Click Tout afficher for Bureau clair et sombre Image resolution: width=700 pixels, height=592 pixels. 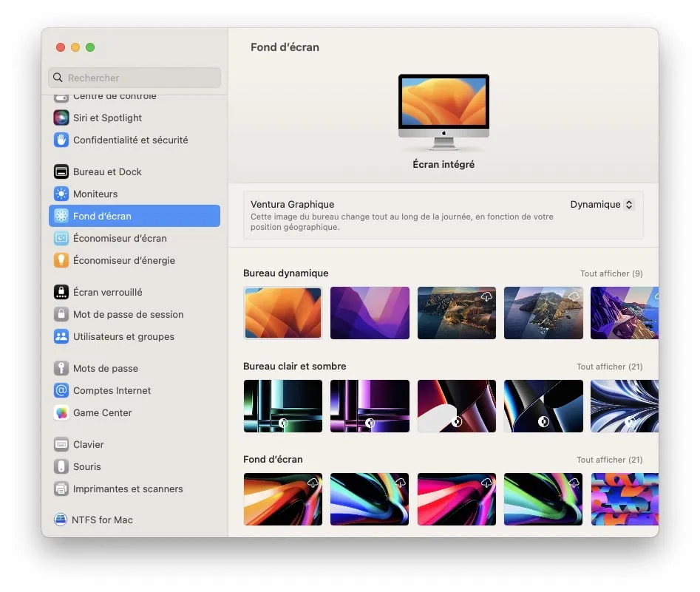coord(609,367)
